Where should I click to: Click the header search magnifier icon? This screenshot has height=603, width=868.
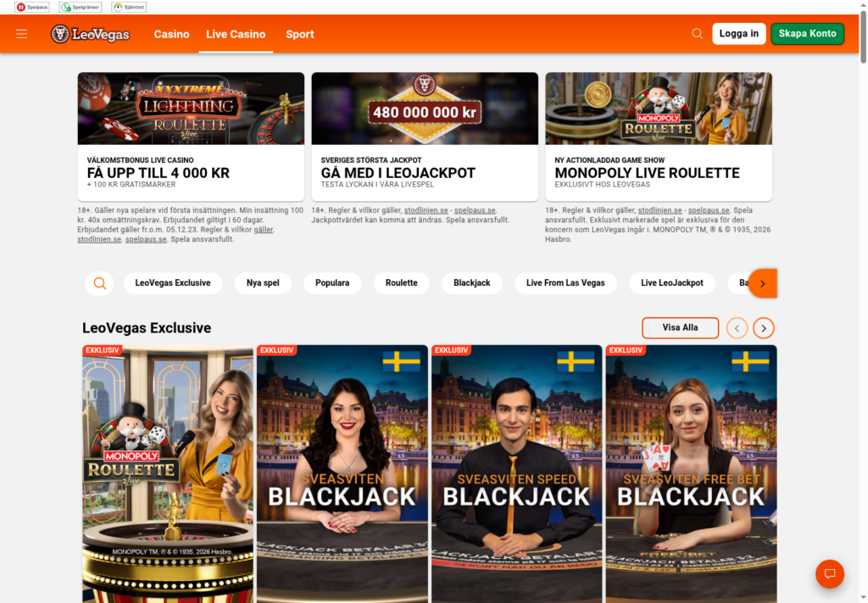pyautogui.click(x=697, y=34)
